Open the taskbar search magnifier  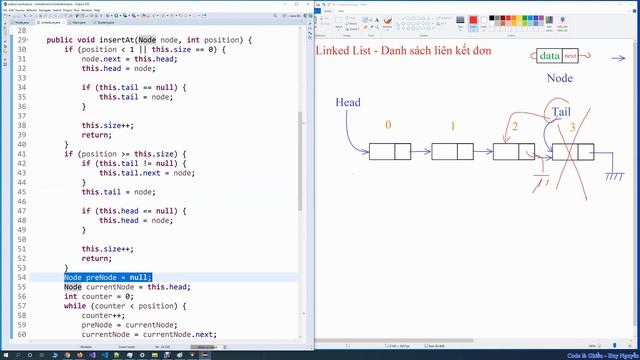(18, 355)
